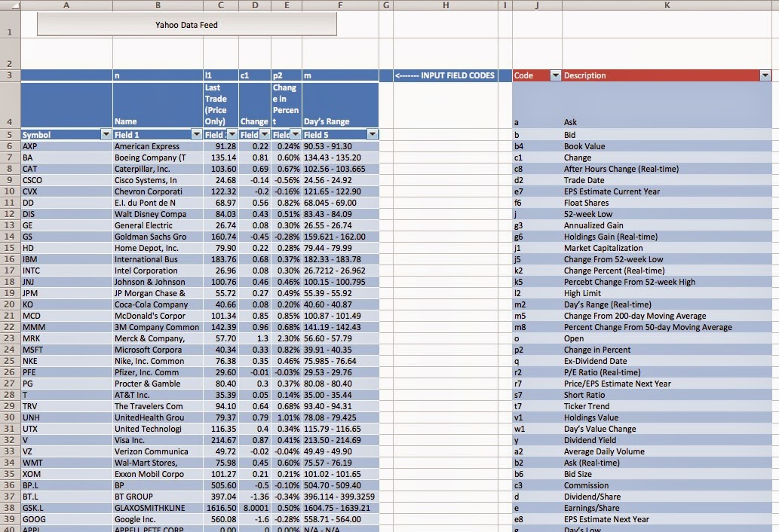Select the MSFT symbol cell
Viewport: 779px width, 532px height.
coord(66,350)
